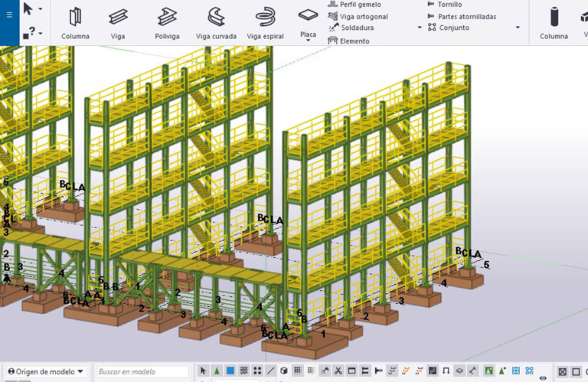This screenshot has width=588, height=382.
Task: Click the empty square snap icon
Action: pyautogui.click(x=576, y=371)
